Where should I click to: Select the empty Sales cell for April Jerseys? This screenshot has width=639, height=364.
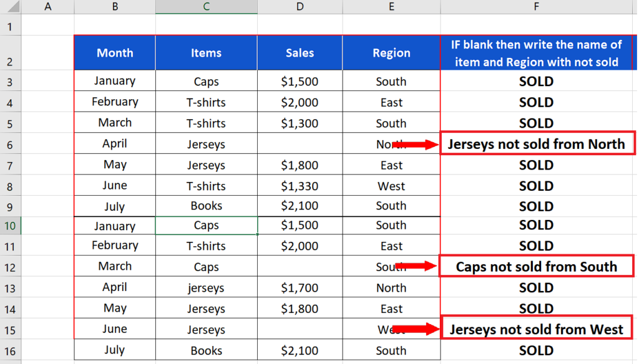pos(300,143)
